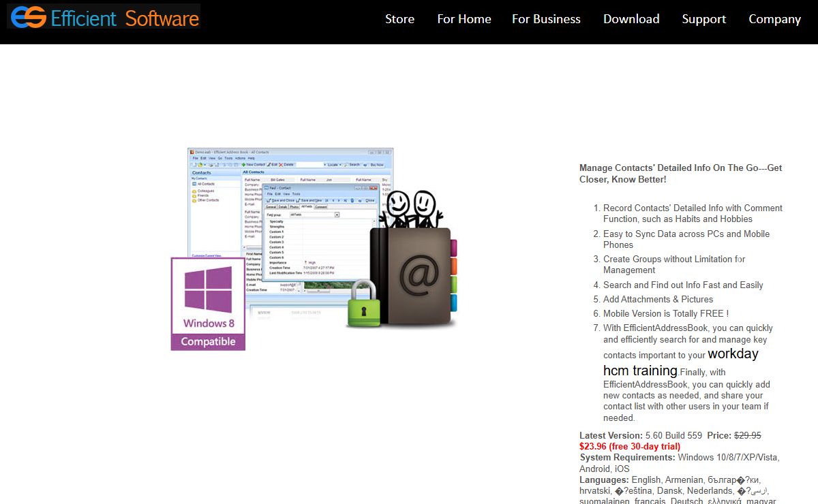Image resolution: width=818 pixels, height=504 pixels.
Task: Click the two smiling stick figures
Action: pos(410,209)
